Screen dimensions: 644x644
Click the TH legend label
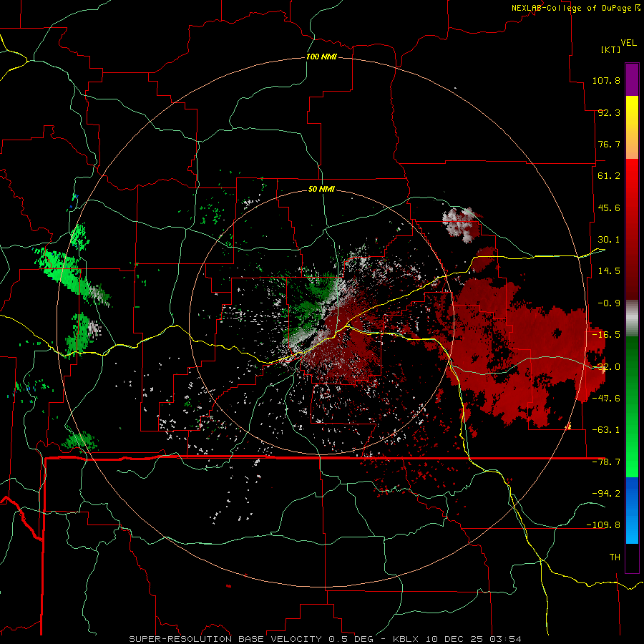click(615, 557)
